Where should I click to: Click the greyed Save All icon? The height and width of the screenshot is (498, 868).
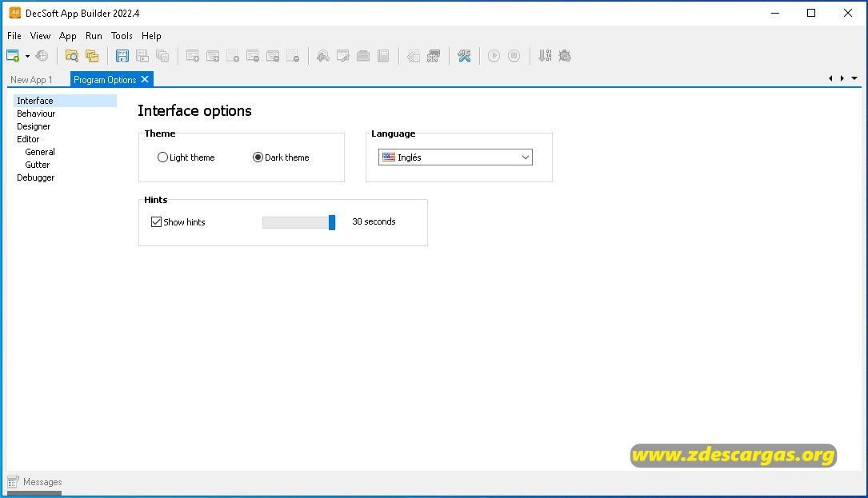point(162,55)
